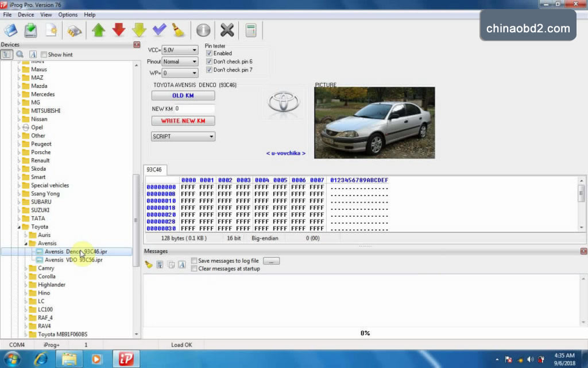588x368 pixels.
Task: Click the iProg taskbar icon
Action: tap(126, 359)
